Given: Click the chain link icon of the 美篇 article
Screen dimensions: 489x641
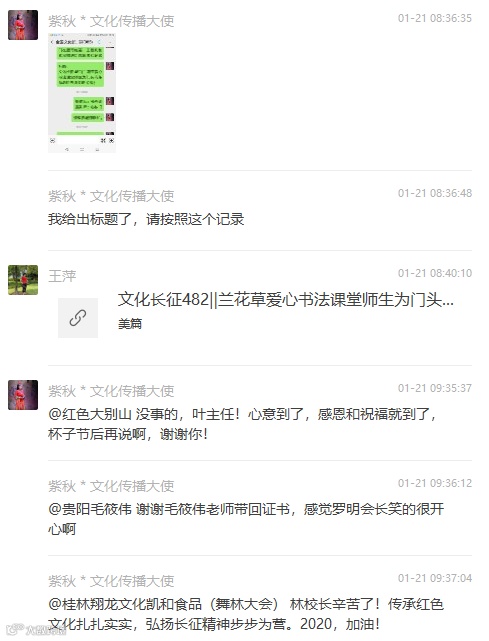Looking at the screenshot, I should pyautogui.click(x=78, y=318).
